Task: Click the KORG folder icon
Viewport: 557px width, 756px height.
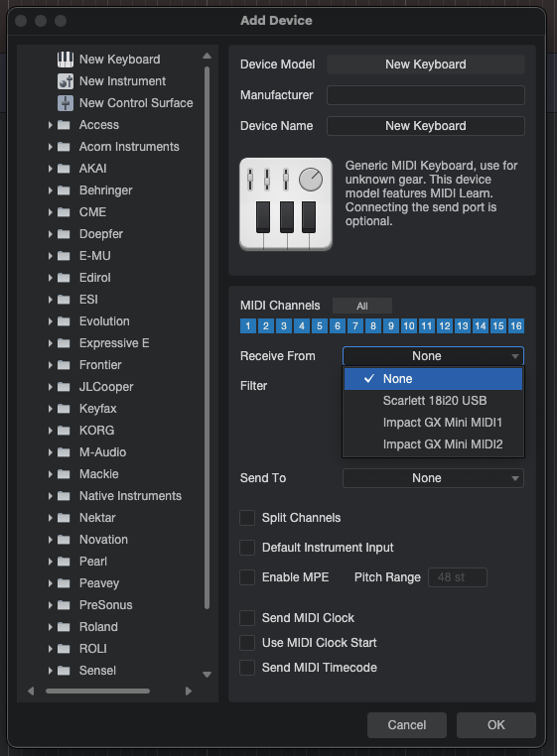Action: point(64,431)
